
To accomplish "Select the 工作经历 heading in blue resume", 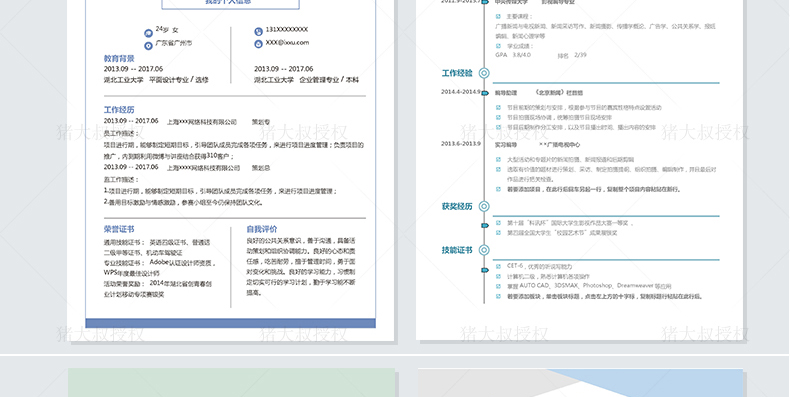I will (119, 110).
